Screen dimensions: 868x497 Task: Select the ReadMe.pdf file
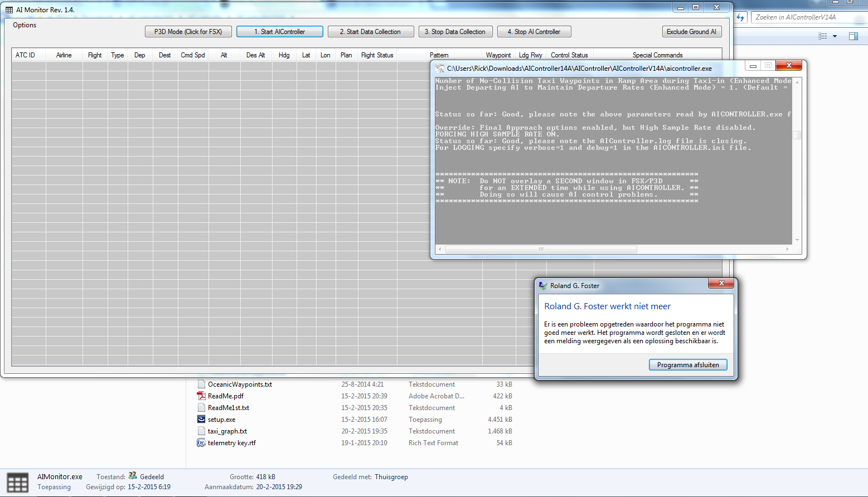225,396
